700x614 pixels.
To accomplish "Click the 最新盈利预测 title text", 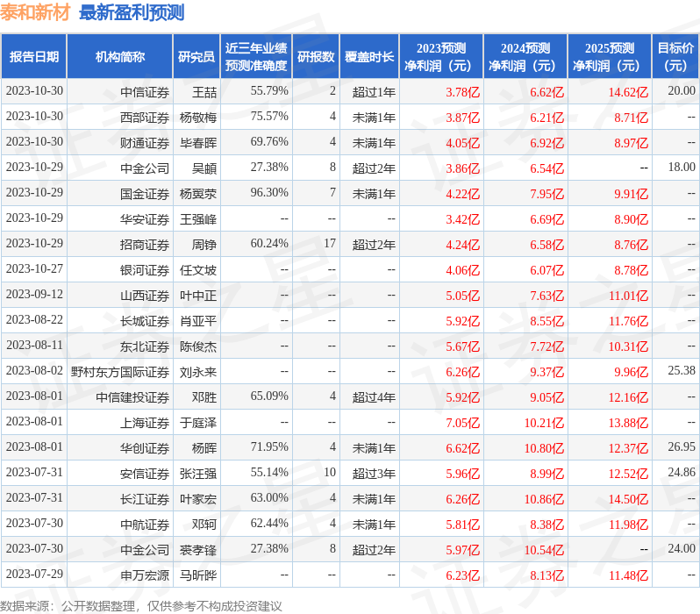I will pos(132,12).
